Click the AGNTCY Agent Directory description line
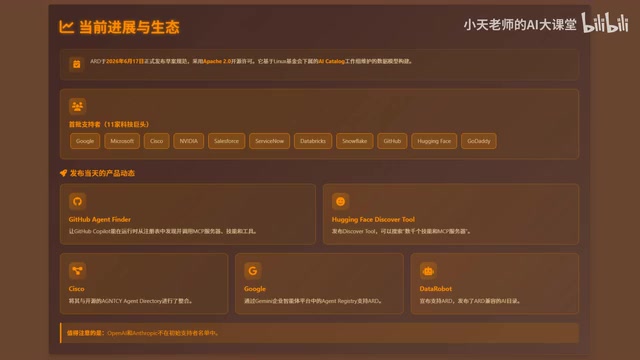640x360 pixels. tap(131, 301)
